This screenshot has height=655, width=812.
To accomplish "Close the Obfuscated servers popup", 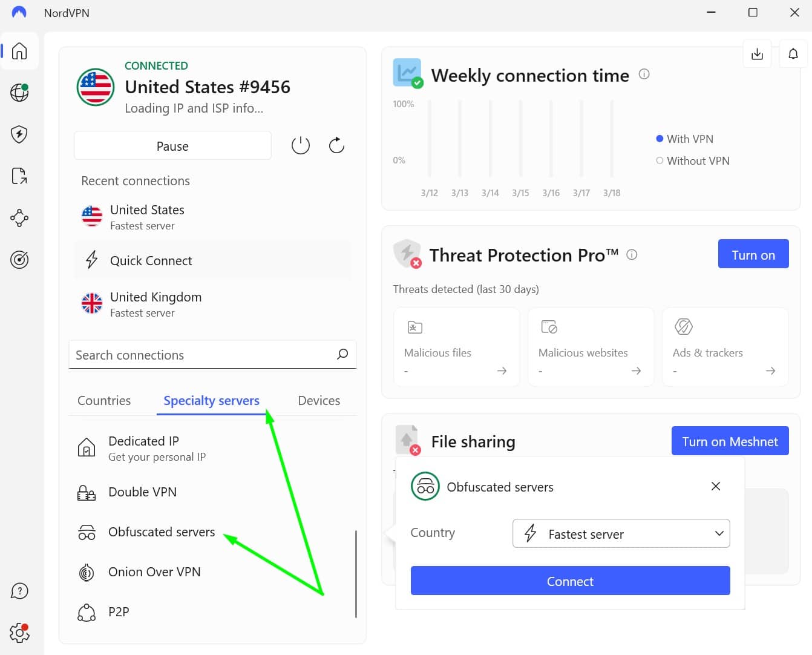I will tap(716, 486).
